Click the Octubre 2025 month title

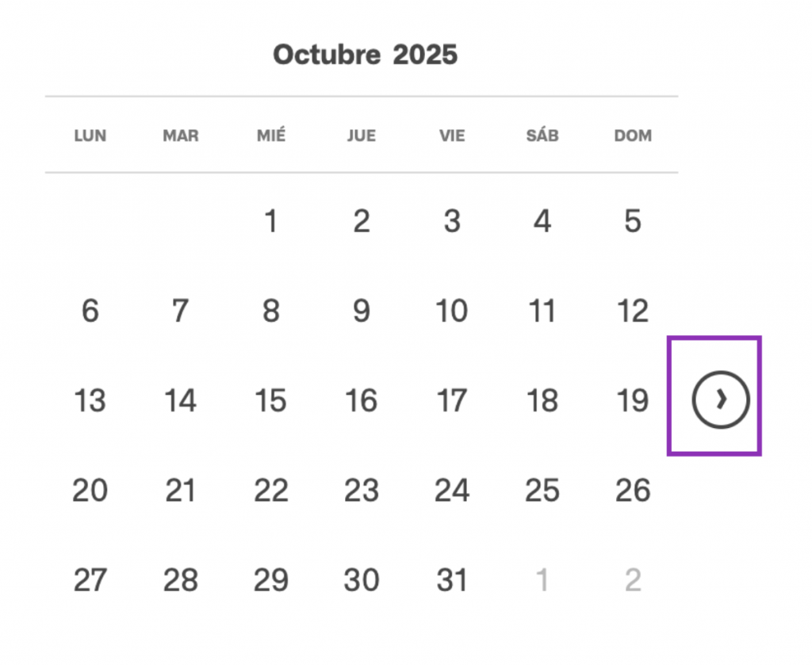point(365,55)
